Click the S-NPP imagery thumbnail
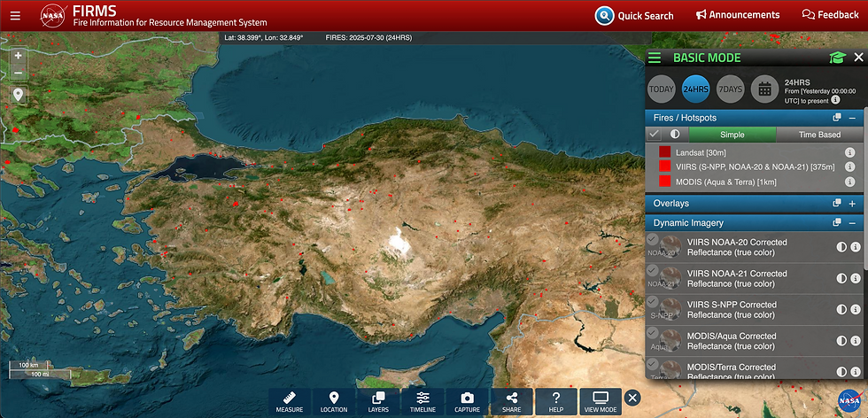The image size is (868, 418). click(670, 309)
